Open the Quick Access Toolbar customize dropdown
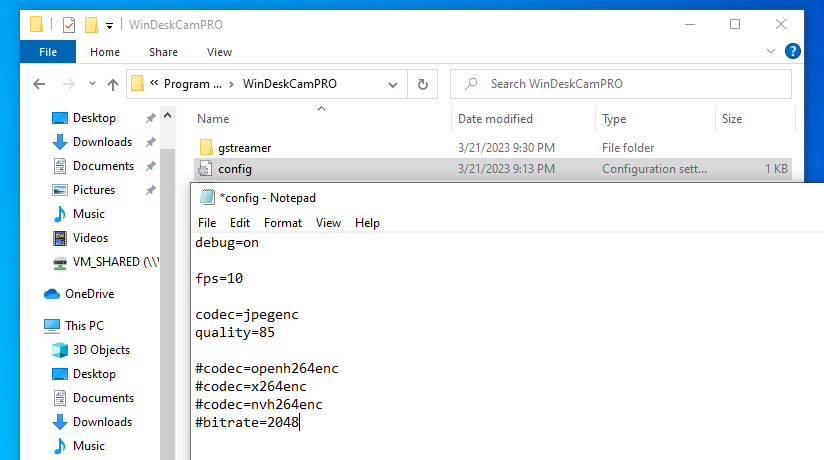 click(x=109, y=24)
